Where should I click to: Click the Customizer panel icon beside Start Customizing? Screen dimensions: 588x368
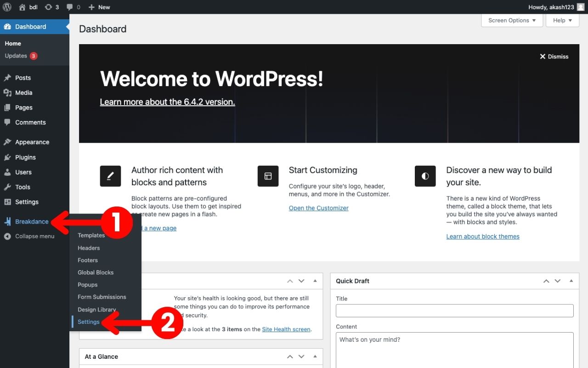click(268, 176)
